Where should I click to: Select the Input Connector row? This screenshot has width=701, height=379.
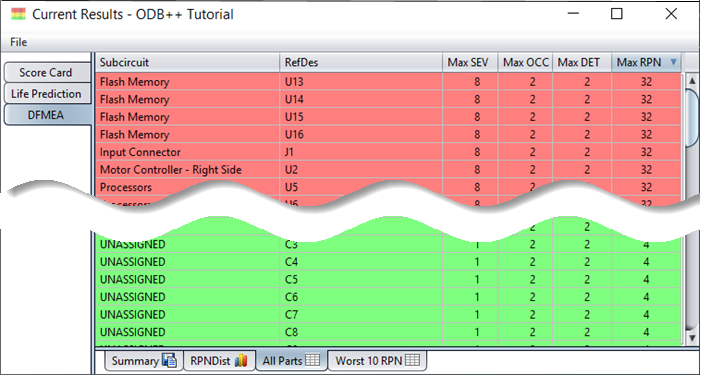pos(389,152)
